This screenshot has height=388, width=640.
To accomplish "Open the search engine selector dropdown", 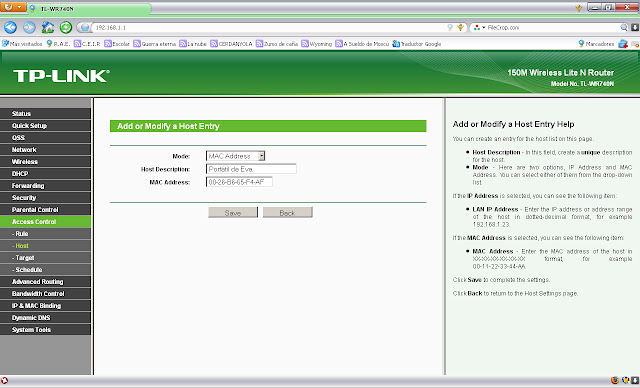I will click(479, 27).
